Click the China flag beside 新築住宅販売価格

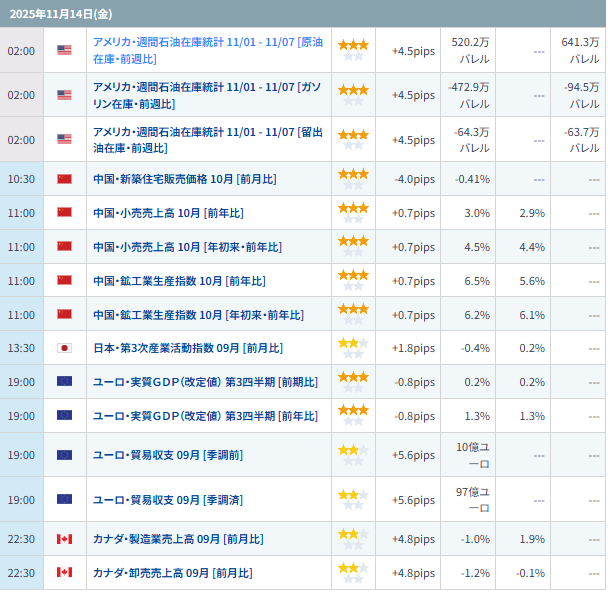tap(65, 179)
